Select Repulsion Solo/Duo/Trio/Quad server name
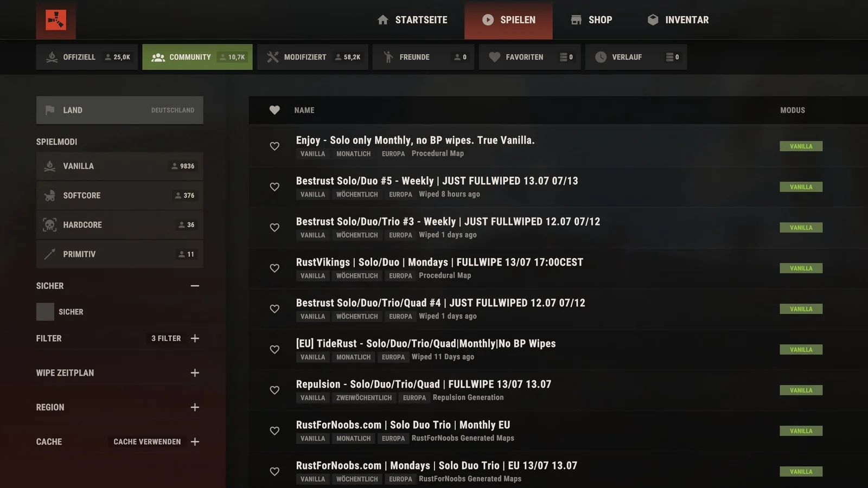 (x=424, y=384)
